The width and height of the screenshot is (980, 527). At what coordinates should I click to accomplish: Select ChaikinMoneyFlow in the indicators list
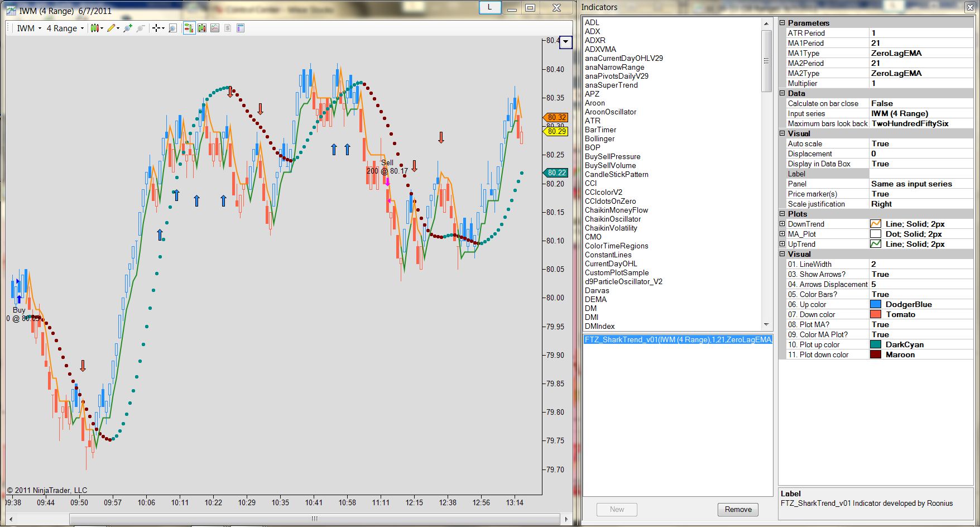(617, 210)
